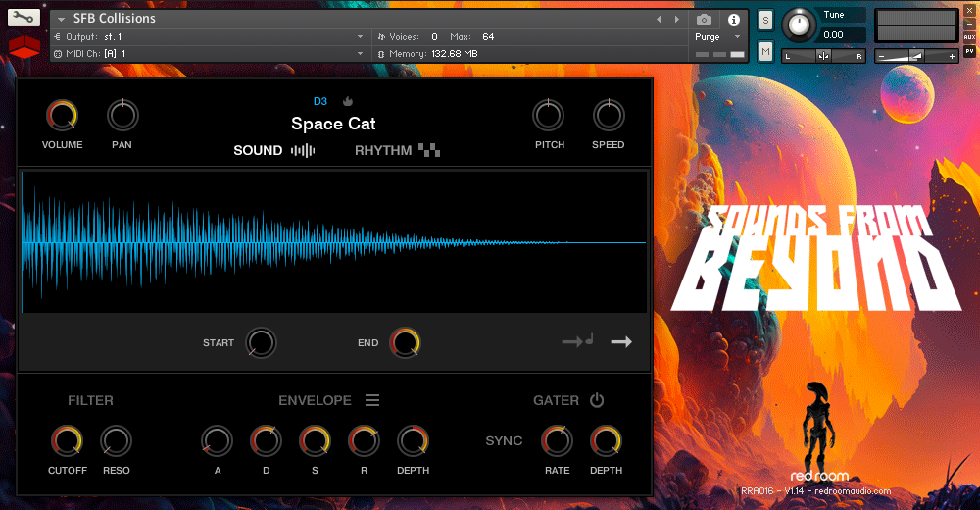This screenshot has width=980, height=510.
Task: Open instrument info via the i icon
Action: click(734, 20)
